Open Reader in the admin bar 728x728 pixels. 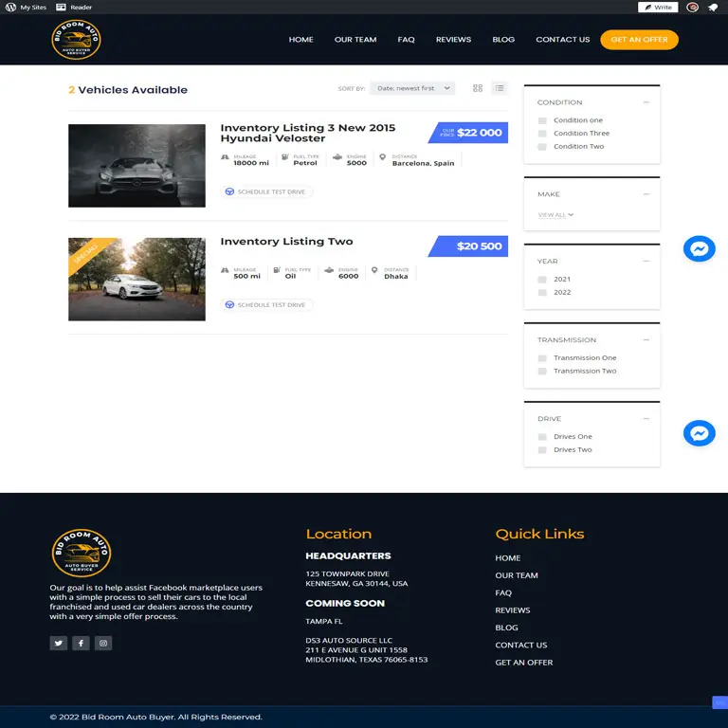tap(75, 7)
